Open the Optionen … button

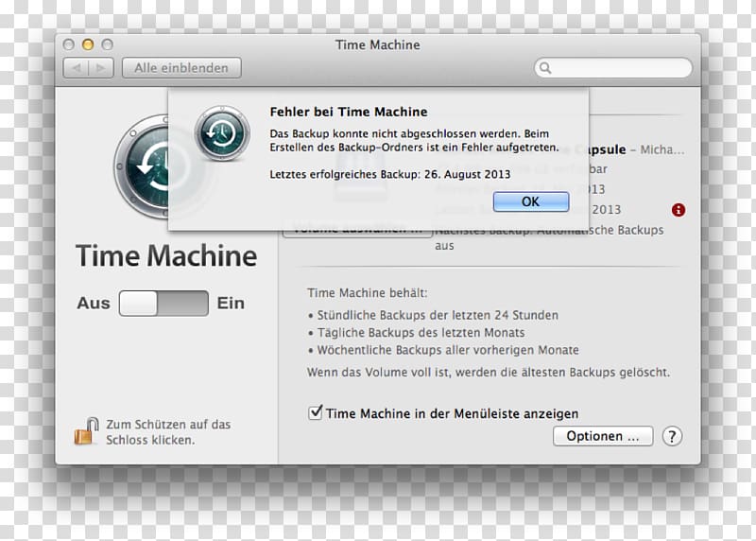603,436
